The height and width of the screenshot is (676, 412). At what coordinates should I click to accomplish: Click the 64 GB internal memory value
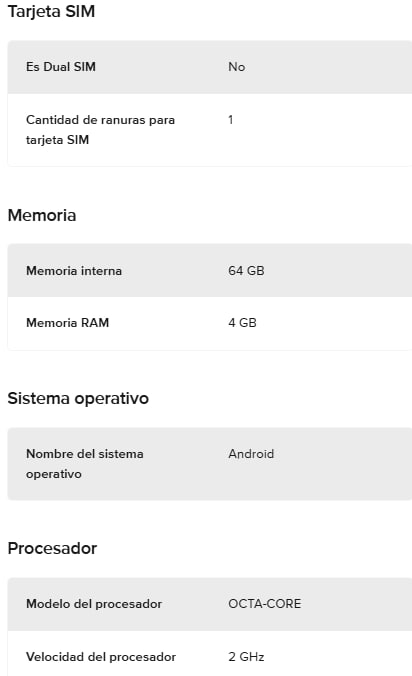(246, 271)
